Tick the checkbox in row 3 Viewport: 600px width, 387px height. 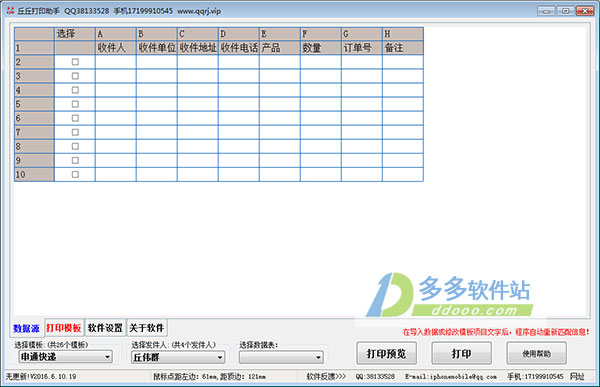[75, 76]
